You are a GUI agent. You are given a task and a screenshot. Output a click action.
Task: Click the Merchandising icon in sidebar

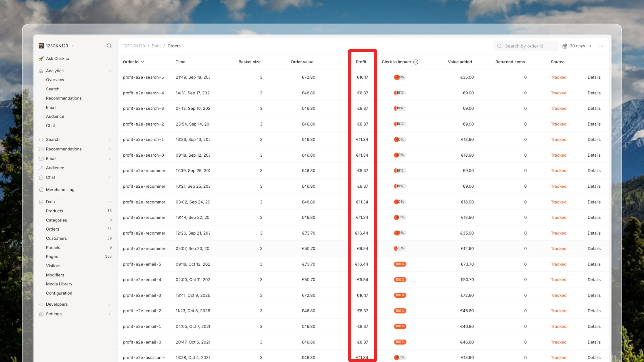[x=41, y=190]
